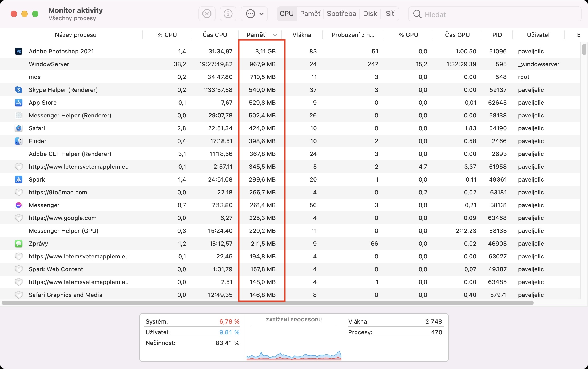Click the stop process (X) toolbar button
Viewport: 588px width, 369px height.
tap(207, 14)
